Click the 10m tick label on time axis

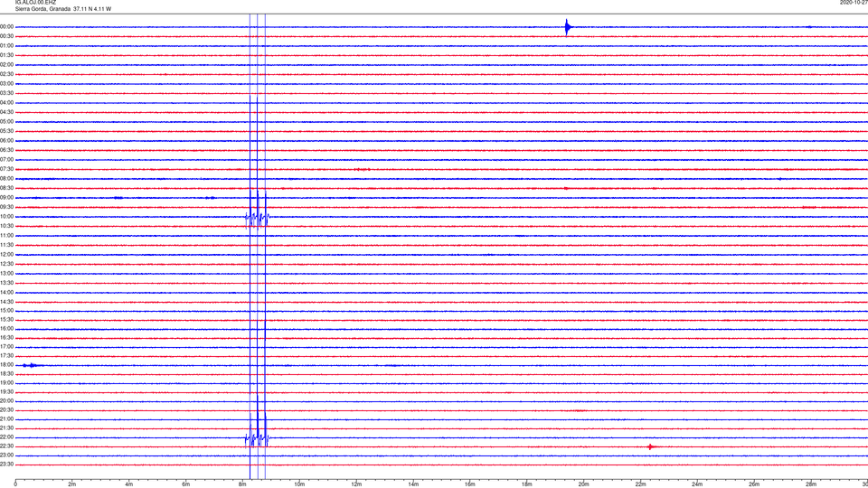[x=299, y=484]
